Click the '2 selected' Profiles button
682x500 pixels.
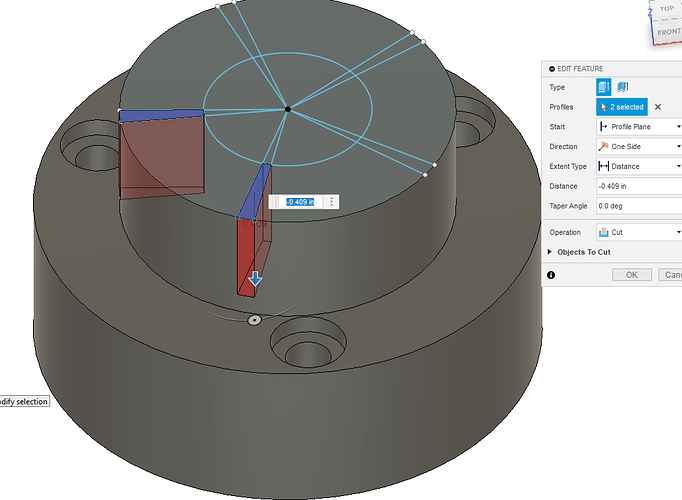pos(622,107)
